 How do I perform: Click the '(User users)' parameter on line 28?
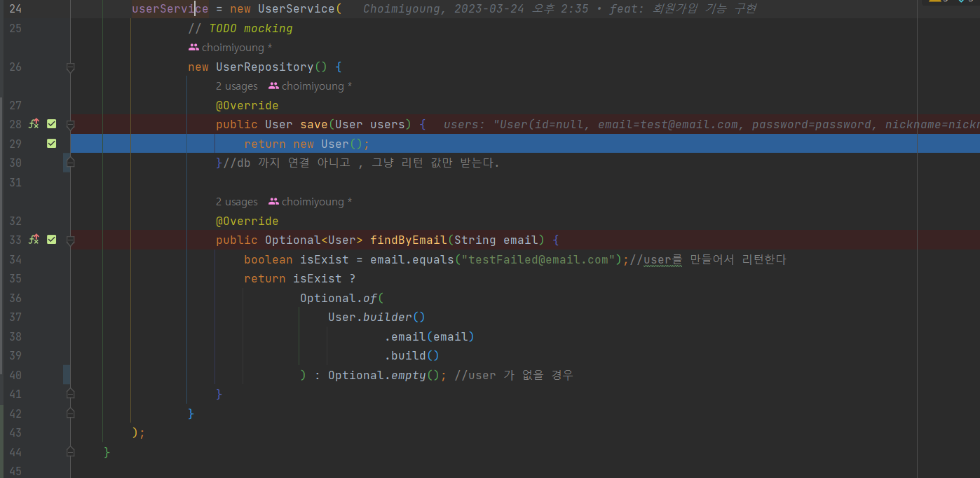(370, 125)
